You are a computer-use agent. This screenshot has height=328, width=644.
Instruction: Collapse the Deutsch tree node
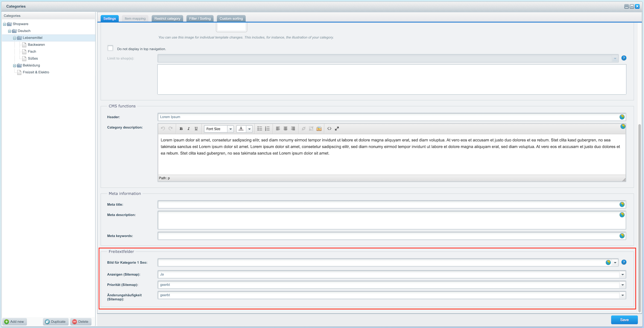pos(10,31)
